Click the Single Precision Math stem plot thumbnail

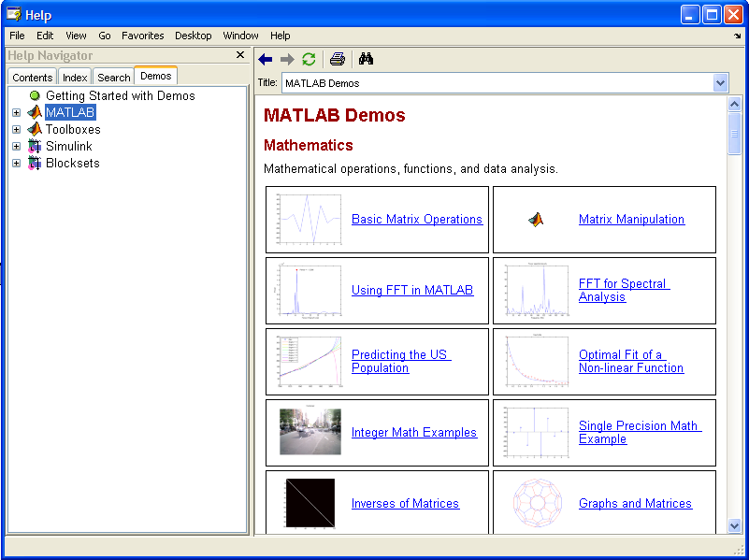(537, 433)
